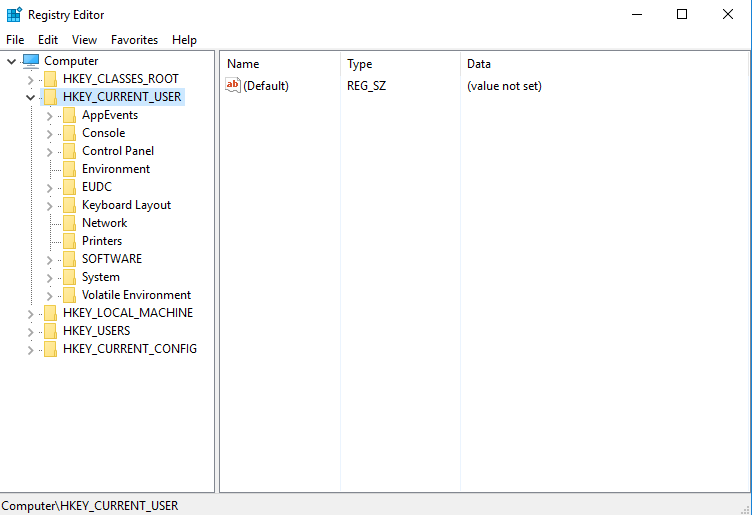Select the Network key label
Screen dimensions: 752x515
pos(105,223)
